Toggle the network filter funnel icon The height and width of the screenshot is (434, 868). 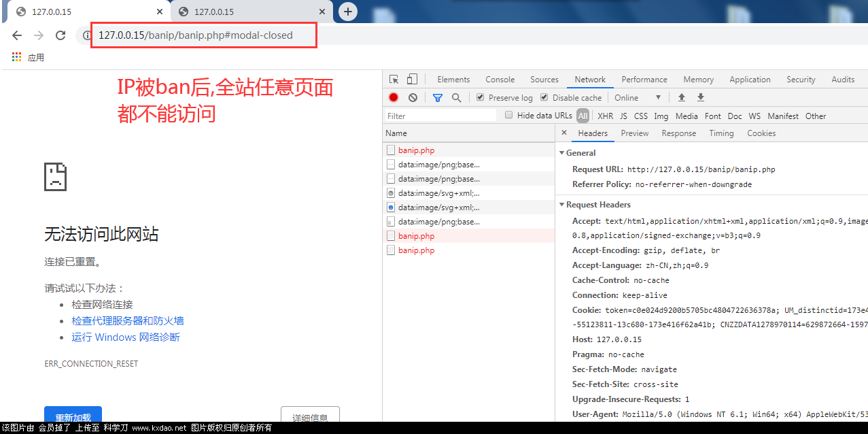pos(438,97)
